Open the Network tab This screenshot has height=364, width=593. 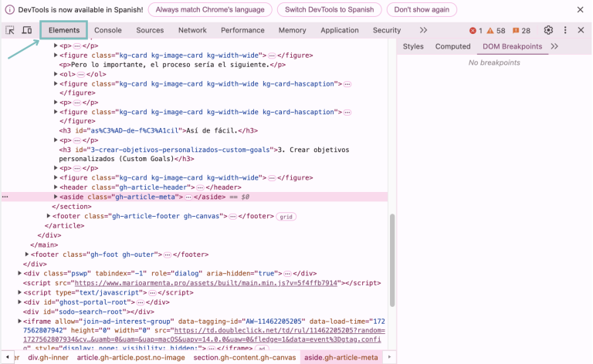tap(192, 30)
